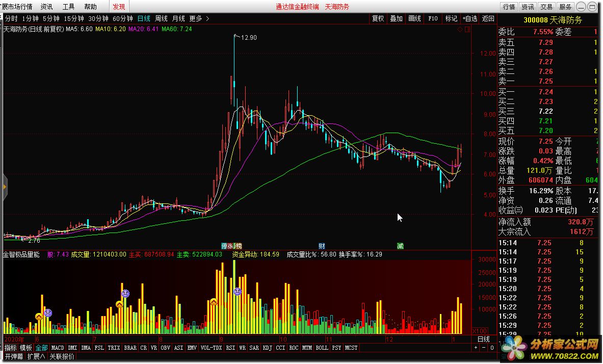Switch the indicator to VOL-TDX
The width and height of the screenshot is (603, 364).
coord(211,348)
